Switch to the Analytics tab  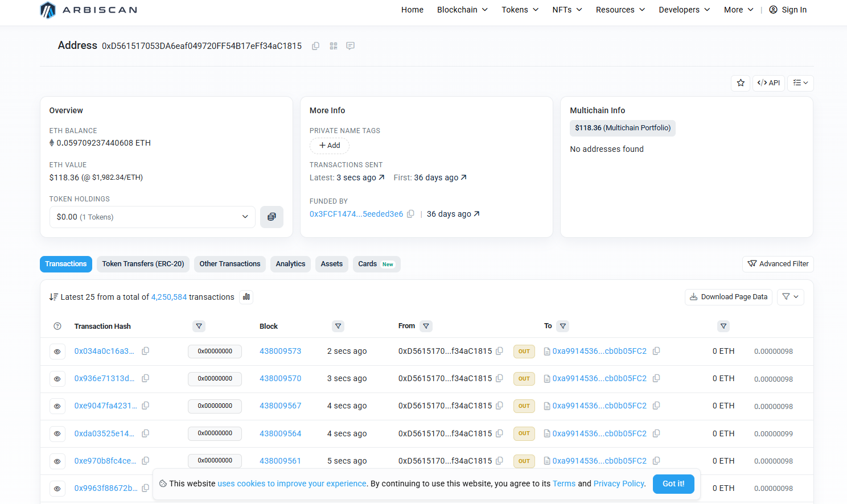(290, 264)
